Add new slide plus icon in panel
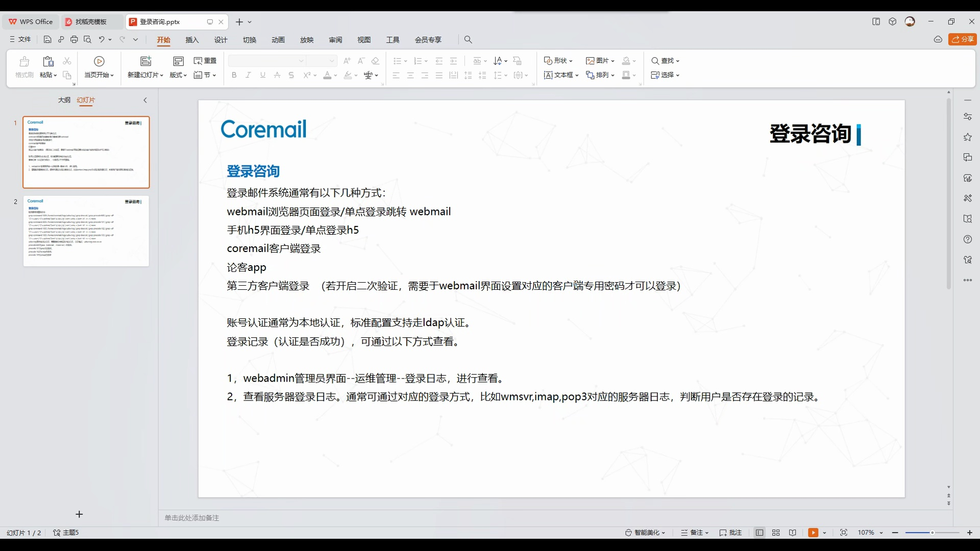Screen dimensions: 980x551 (x=79, y=514)
